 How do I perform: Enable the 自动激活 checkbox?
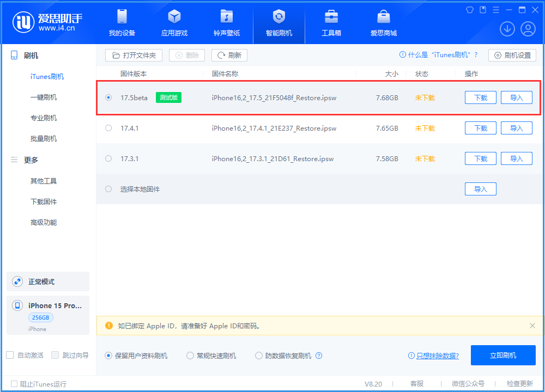pyautogui.click(x=9, y=355)
